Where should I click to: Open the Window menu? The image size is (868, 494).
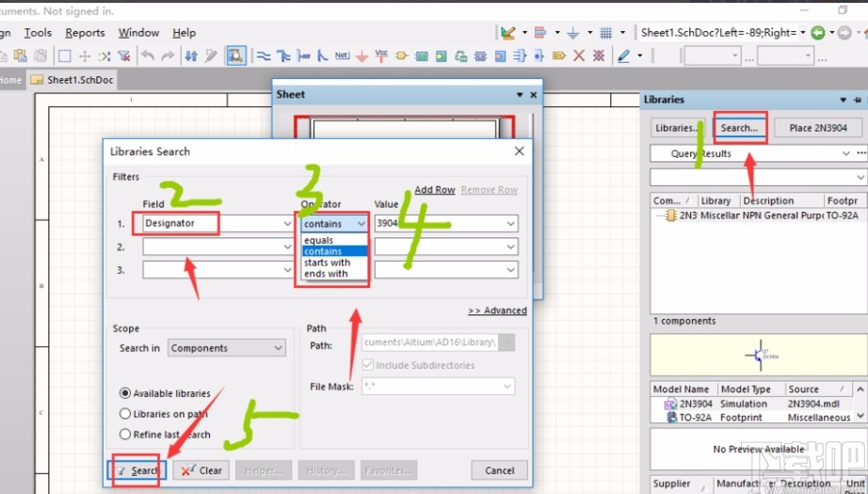click(x=138, y=33)
